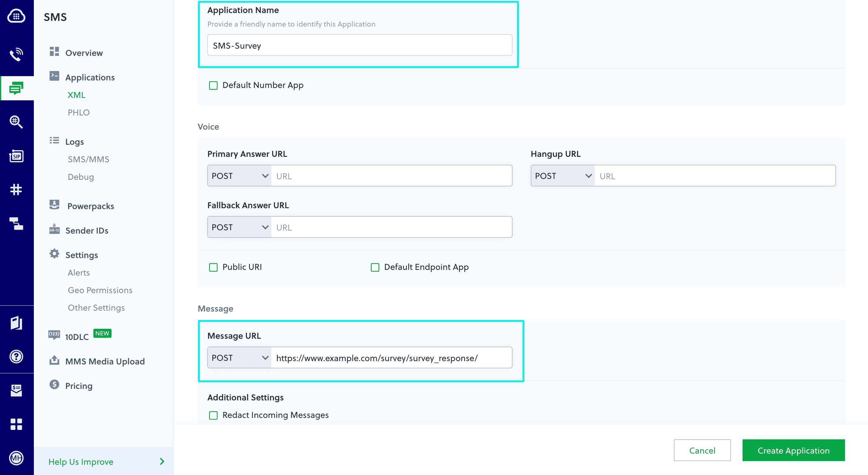Open the Messaging chat icon
The height and width of the screenshot is (475, 868).
point(17,88)
